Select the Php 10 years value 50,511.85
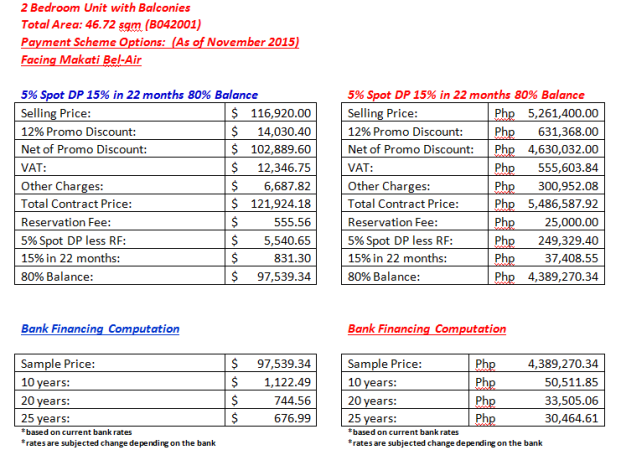The width and height of the screenshot is (621, 450). [537, 382]
